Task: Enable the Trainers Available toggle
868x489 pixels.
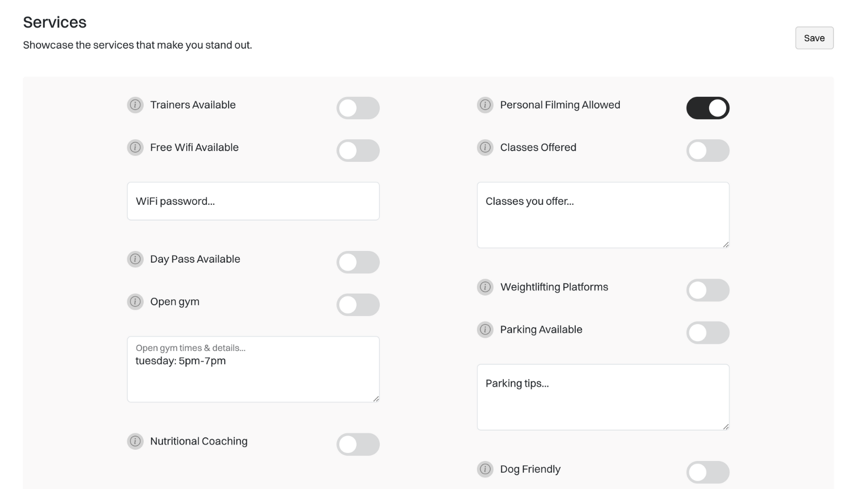Action: (x=358, y=108)
